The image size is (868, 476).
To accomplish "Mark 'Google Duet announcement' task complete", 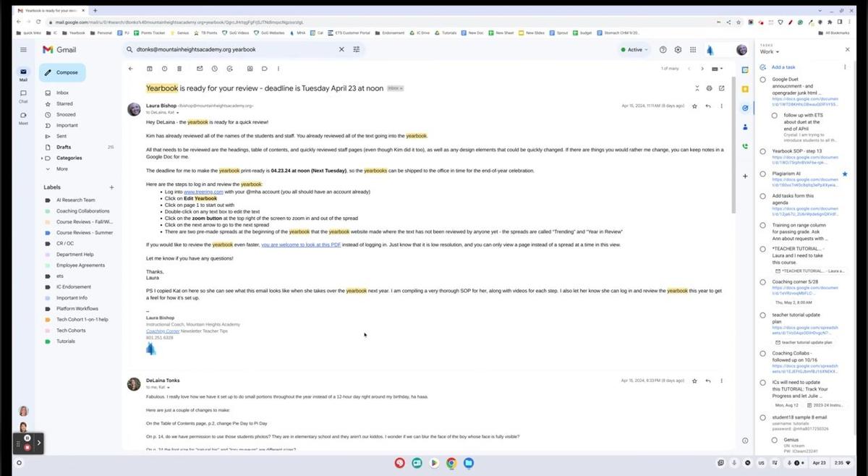I will pos(763,80).
